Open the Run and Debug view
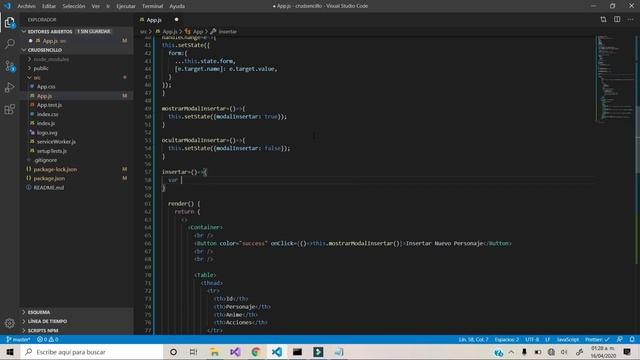This screenshot has height=360, width=640. click(9, 87)
